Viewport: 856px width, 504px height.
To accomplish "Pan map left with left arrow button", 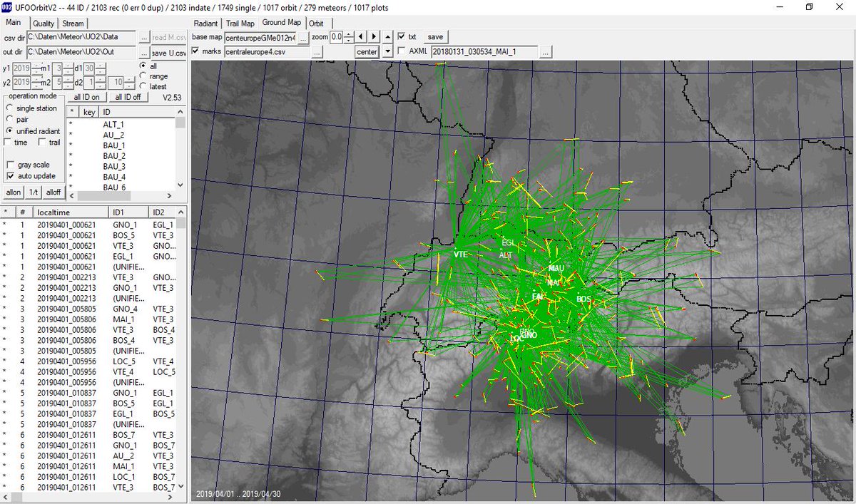I will pos(361,37).
